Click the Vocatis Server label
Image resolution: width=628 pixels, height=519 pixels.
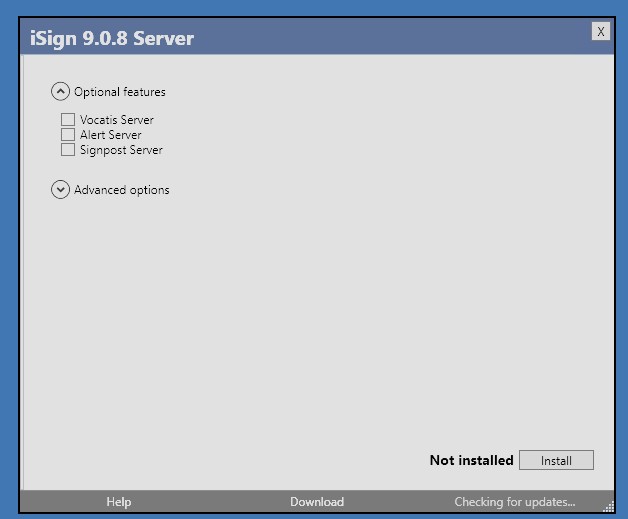tap(117, 120)
